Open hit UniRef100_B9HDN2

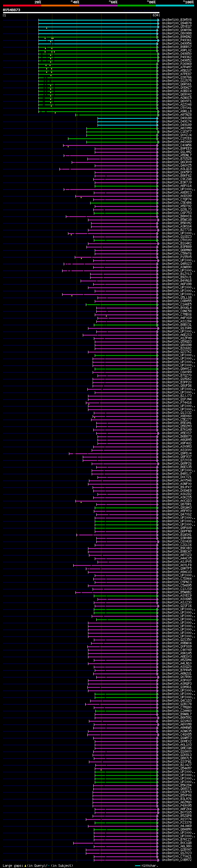click(177, 37)
